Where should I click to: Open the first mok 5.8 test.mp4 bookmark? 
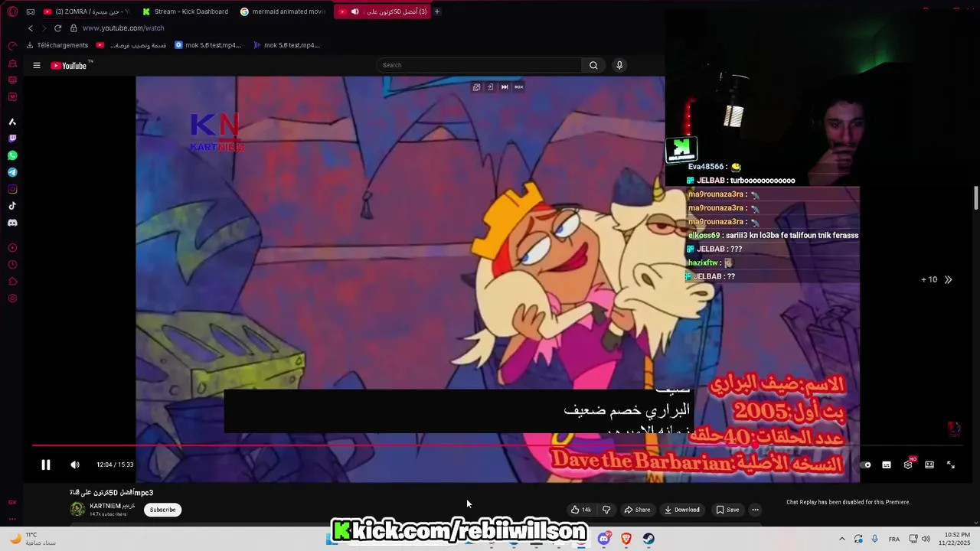point(207,45)
